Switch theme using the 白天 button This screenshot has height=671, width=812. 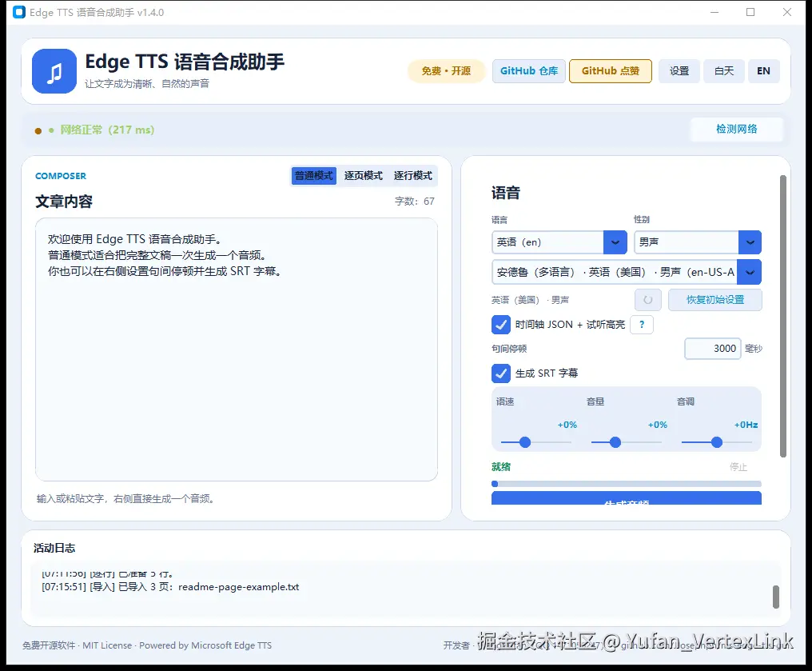tap(724, 71)
